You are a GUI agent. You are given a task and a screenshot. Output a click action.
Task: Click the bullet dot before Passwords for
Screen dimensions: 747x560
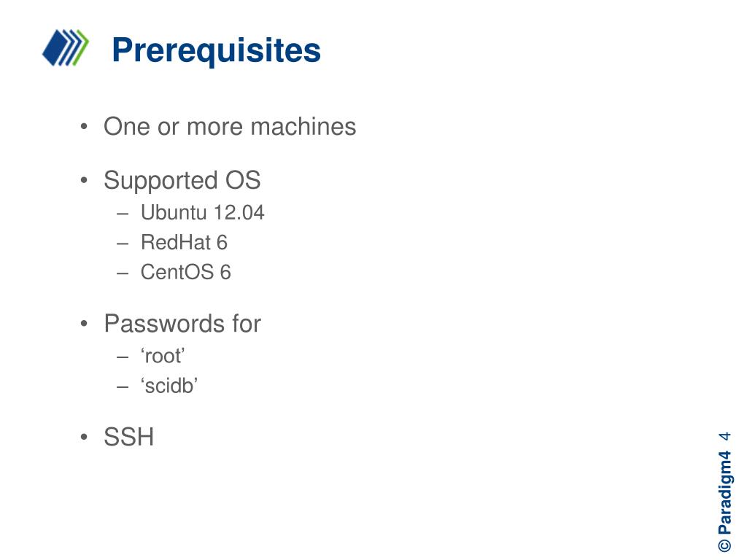click(85, 324)
